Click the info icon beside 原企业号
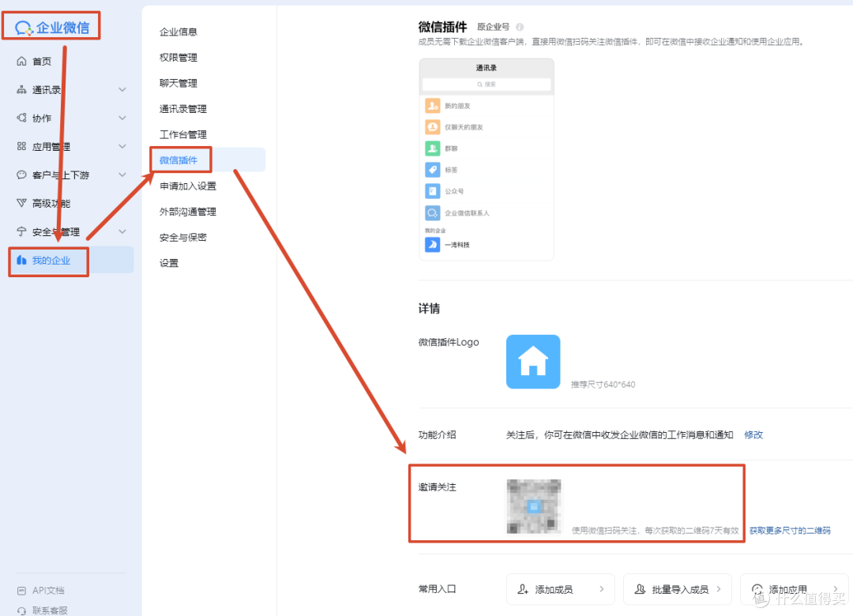 click(520, 27)
